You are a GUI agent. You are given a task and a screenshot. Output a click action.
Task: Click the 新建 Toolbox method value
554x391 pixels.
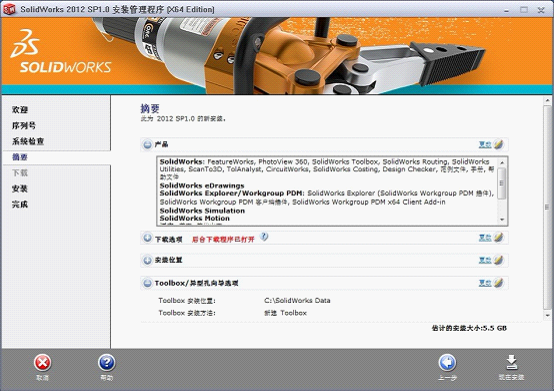click(285, 313)
